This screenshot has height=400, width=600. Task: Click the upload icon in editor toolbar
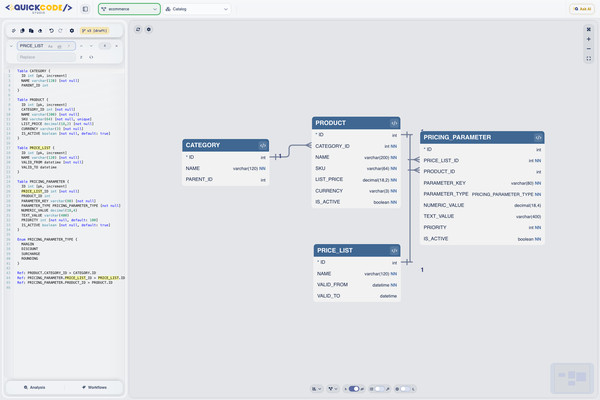tap(40, 31)
